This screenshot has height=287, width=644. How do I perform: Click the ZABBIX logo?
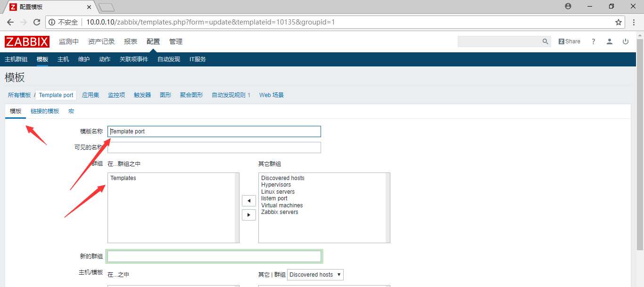27,41
